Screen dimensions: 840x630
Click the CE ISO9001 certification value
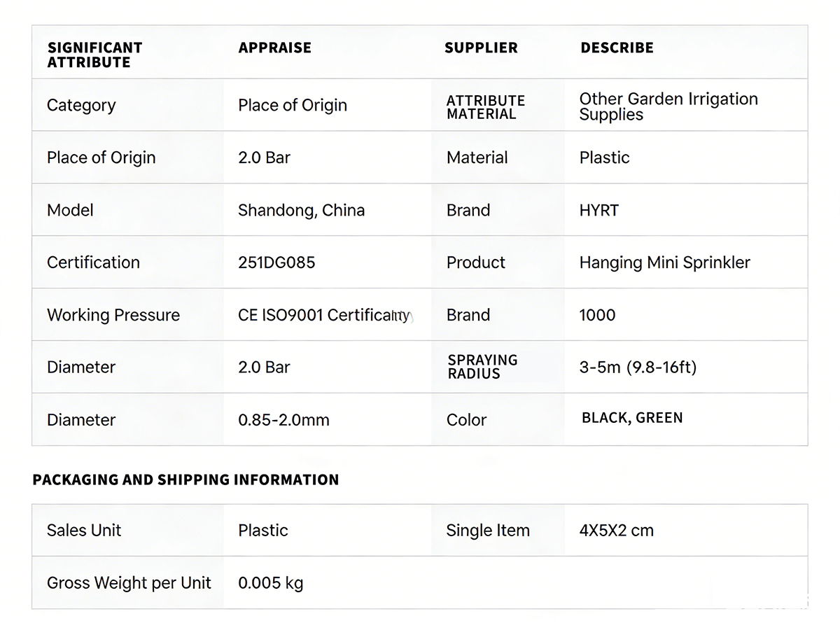pos(325,315)
